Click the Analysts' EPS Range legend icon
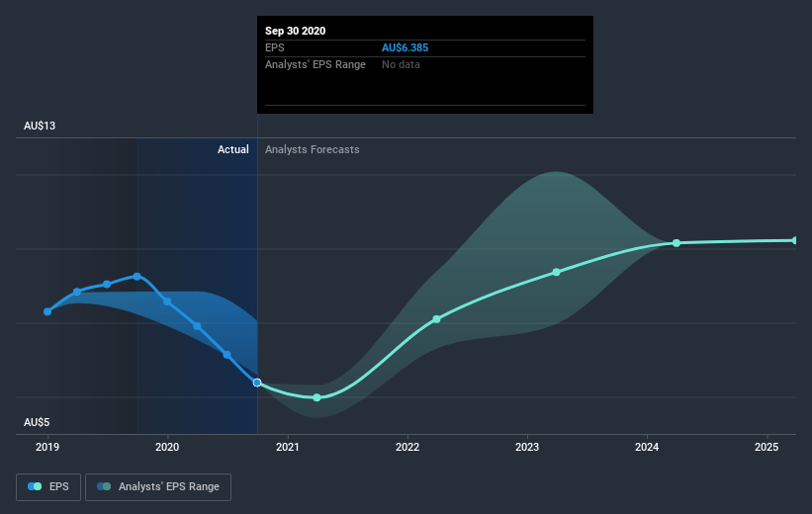 click(104, 486)
